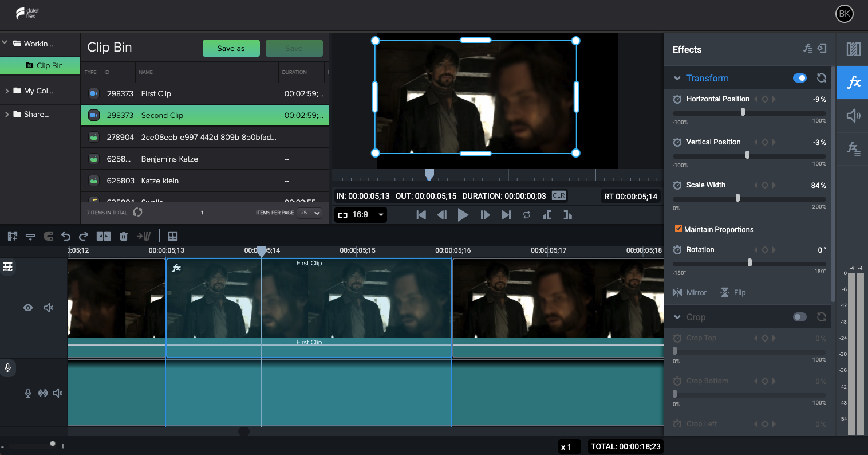This screenshot has width=868, height=455.
Task: Click the fx badge on selected timeline clip
Action: pos(176,268)
